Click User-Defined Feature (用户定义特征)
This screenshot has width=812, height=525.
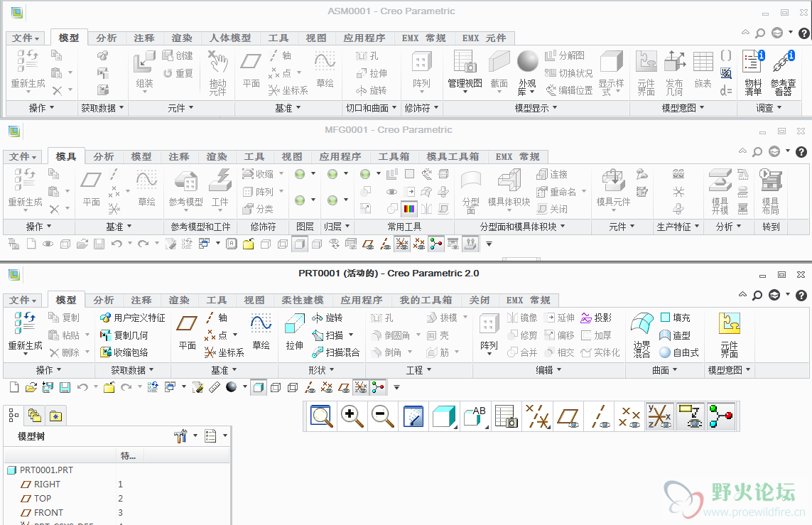pyautogui.click(x=133, y=318)
